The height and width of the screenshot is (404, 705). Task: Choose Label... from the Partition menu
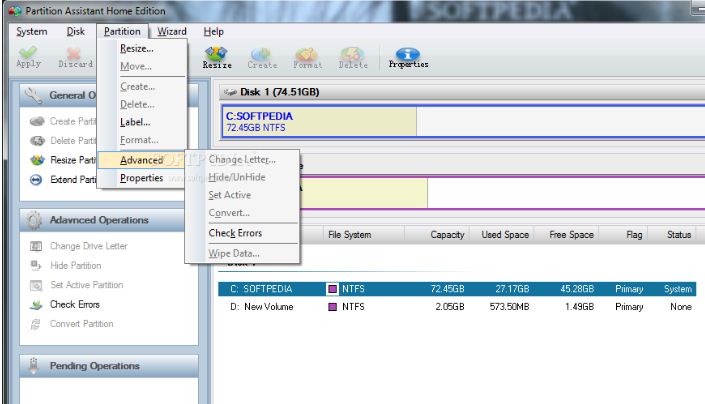click(142, 122)
